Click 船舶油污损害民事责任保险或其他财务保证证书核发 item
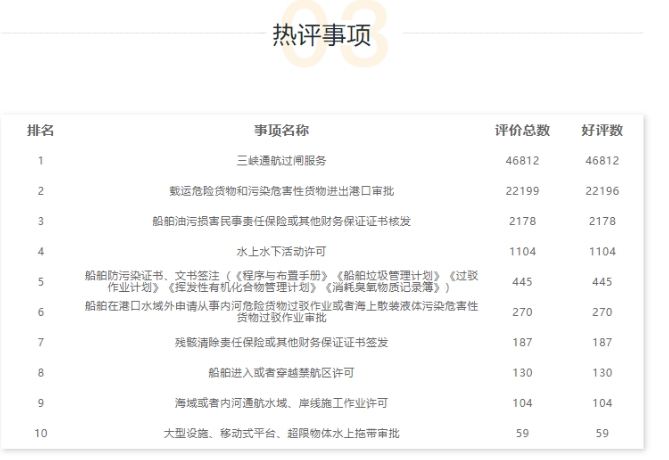669x460 pixels. [281, 221]
